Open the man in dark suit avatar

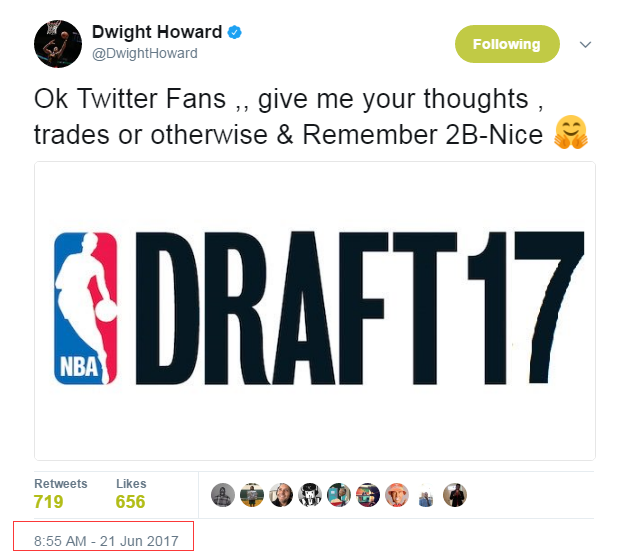click(x=455, y=495)
